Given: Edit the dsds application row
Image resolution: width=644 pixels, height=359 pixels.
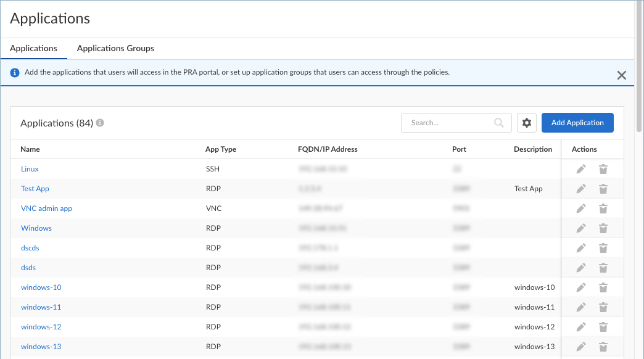Looking at the screenshot, I should pyautogui.click(x=580, y=267).
